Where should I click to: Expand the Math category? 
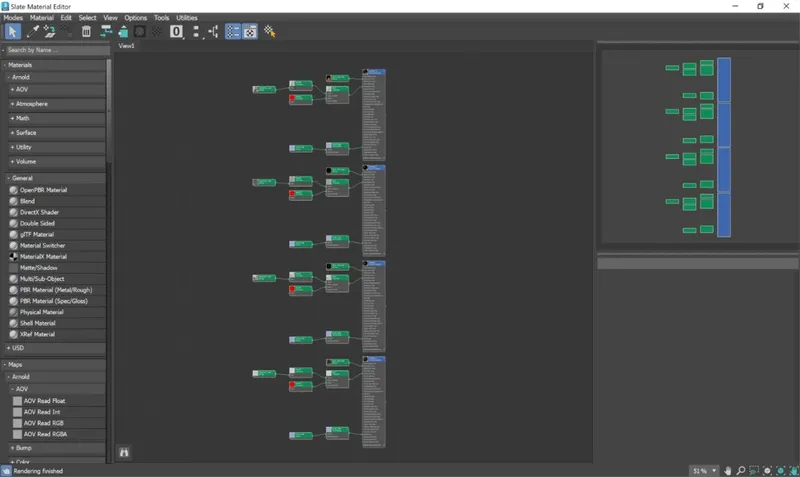[x=57, y=118]
